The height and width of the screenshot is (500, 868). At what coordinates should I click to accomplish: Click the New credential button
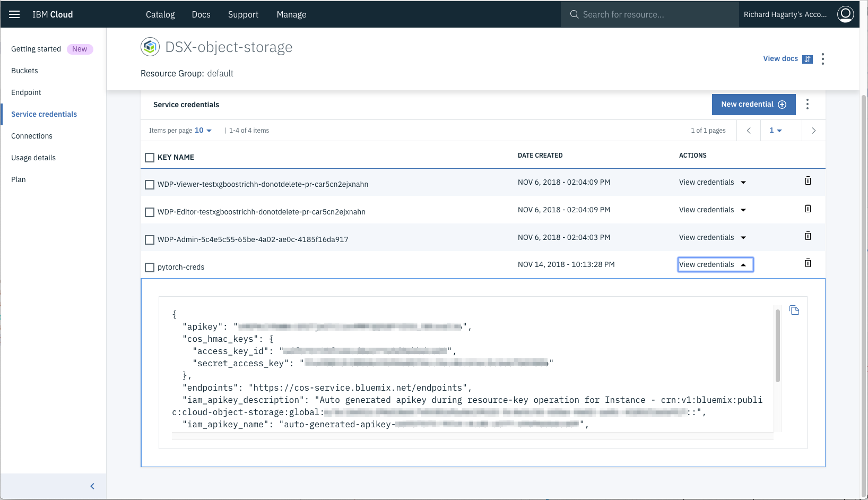click(x=753, y=105)
